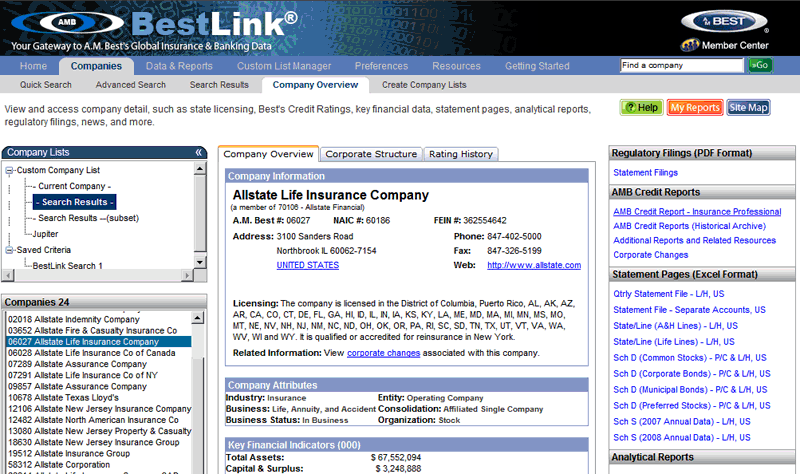Open Sch S (2007 Annual Data) link
Image resolution: width=800 pixels, height=474 pixels.
coord(682,421)
